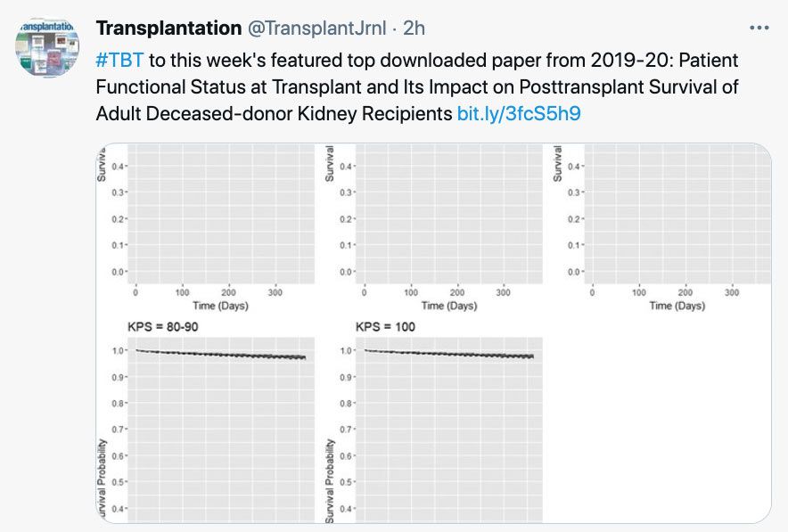Open the #TBT hashtag
This screenshot has height=532, width=788.
[x=119, y=61]
